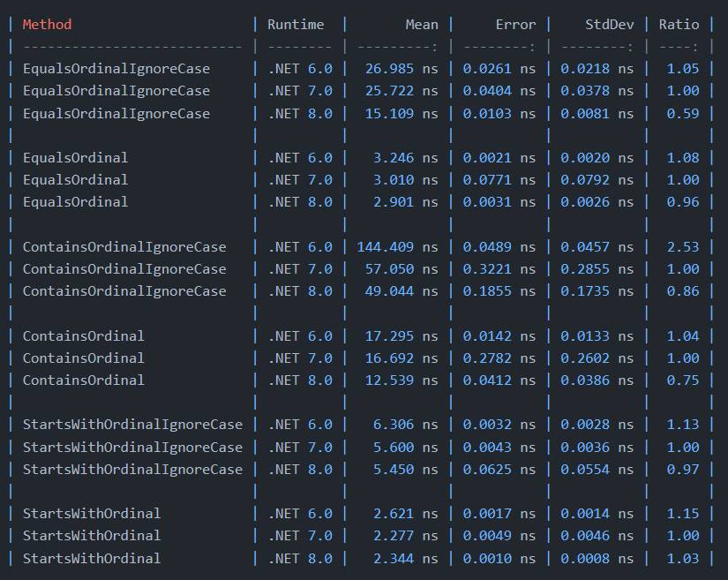Click the 0.59 ratio cell
This screenshot has height=580, width=728.
tap(681, 113)
